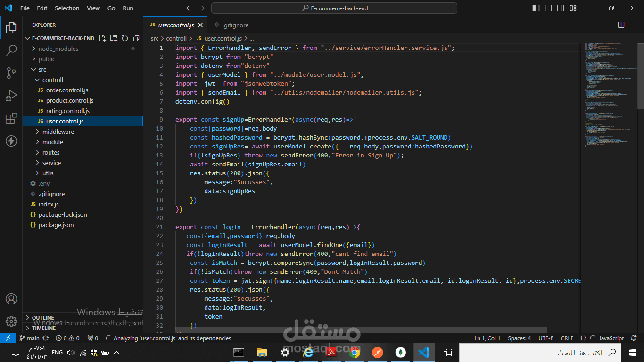
Task: Open order.controll.js in Explorer
Action: click(83, 90)
